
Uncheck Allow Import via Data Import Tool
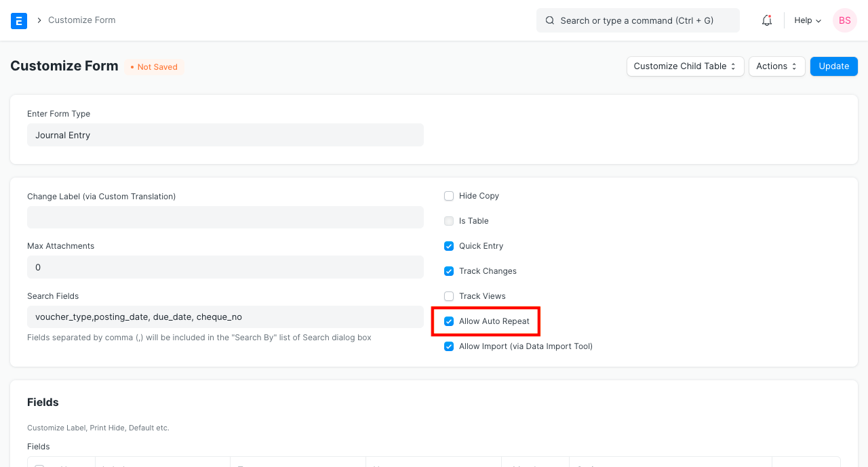click(449, 346)
